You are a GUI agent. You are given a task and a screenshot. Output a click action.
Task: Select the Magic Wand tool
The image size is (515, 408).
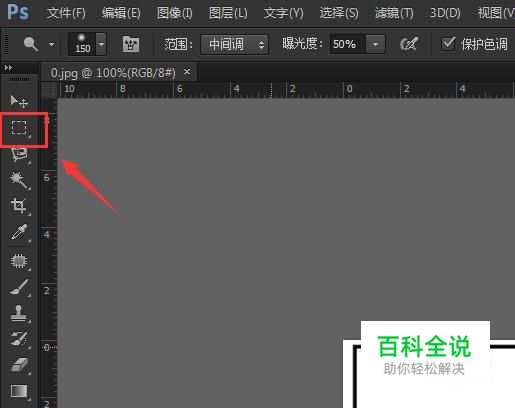coord(19,180)
